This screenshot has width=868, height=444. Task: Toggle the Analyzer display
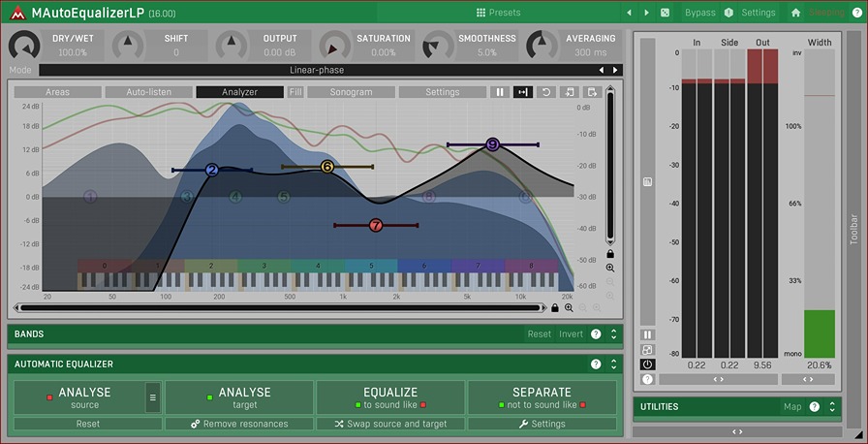click(239, 92)
